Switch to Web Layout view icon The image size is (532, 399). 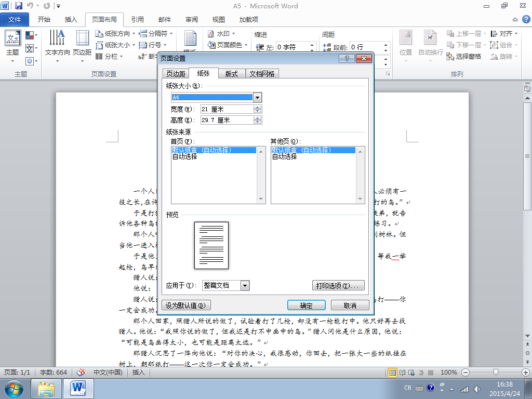pyautogui.click(x=411, y=373)
